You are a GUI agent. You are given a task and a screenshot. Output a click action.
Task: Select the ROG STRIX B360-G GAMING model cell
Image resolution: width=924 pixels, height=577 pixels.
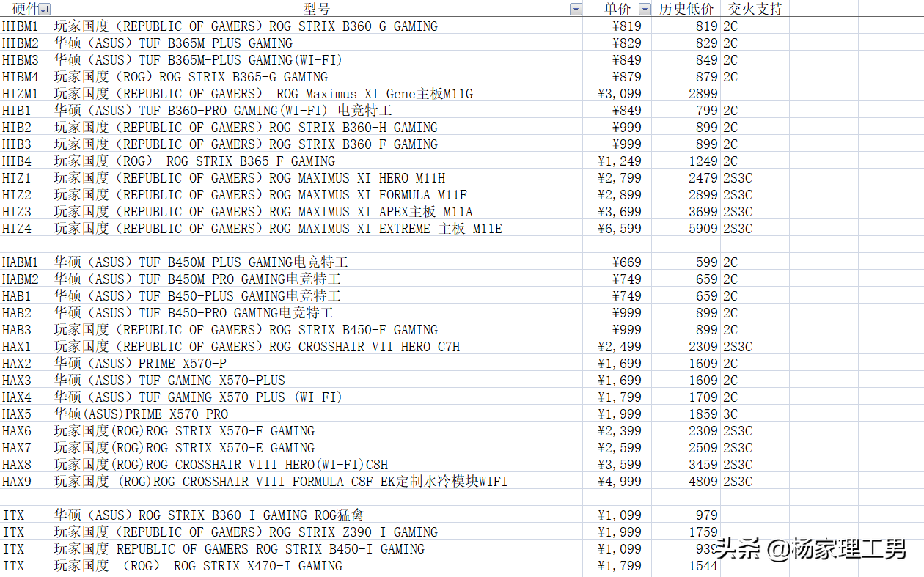pos(317,26)
